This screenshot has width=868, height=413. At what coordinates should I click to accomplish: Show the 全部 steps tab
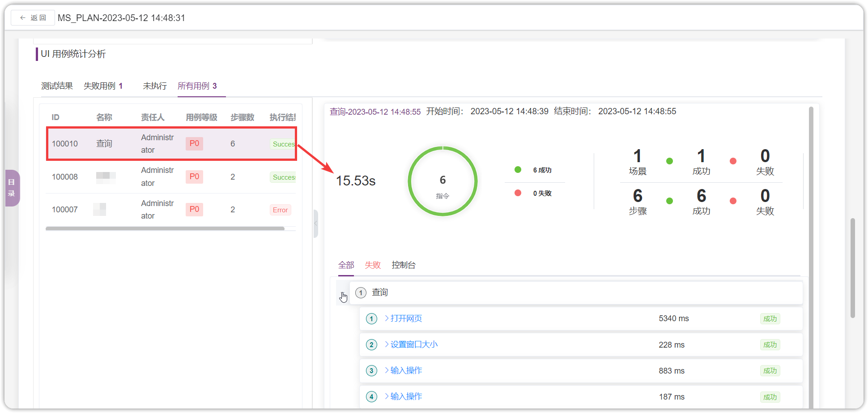point(346,265)
